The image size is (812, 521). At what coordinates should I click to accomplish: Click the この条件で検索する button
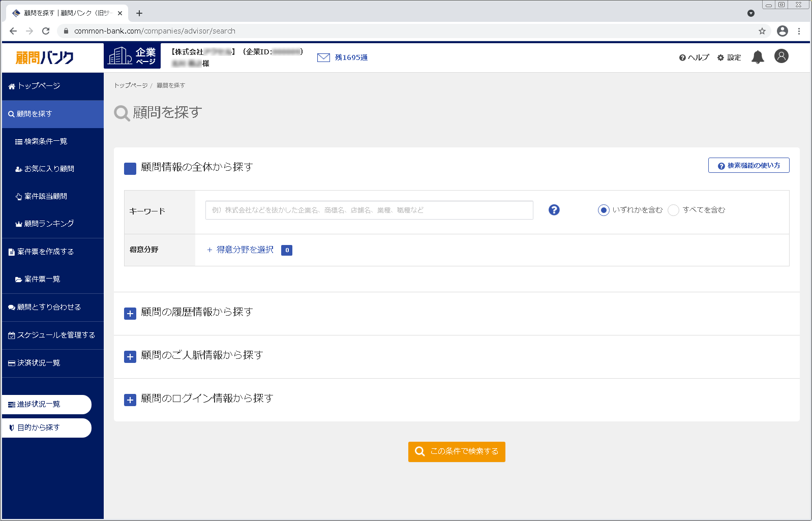(457, 451)
